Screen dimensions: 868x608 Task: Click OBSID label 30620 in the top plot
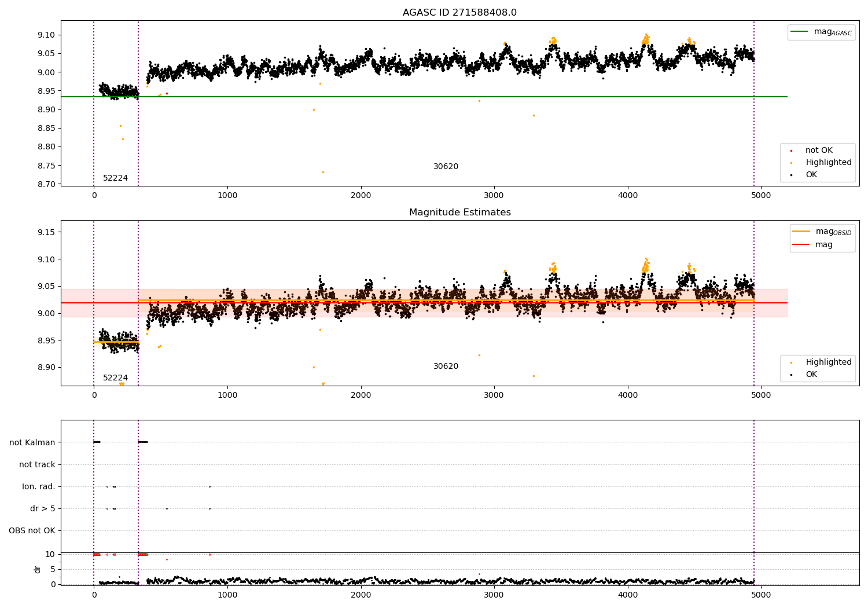click(446, 167)
